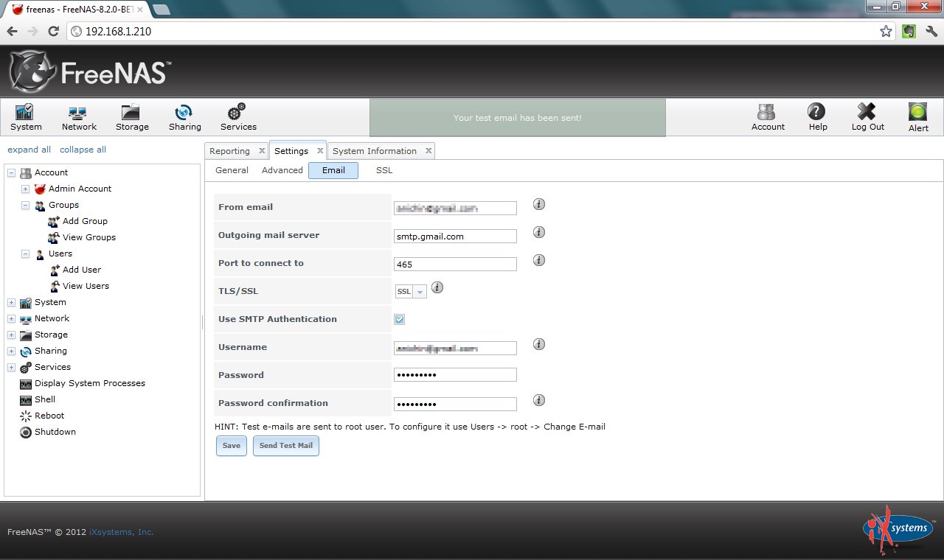The image size is (944, 560).
Task: Open iXsystems, Inc. footer link
Action: tap(122, 532)
